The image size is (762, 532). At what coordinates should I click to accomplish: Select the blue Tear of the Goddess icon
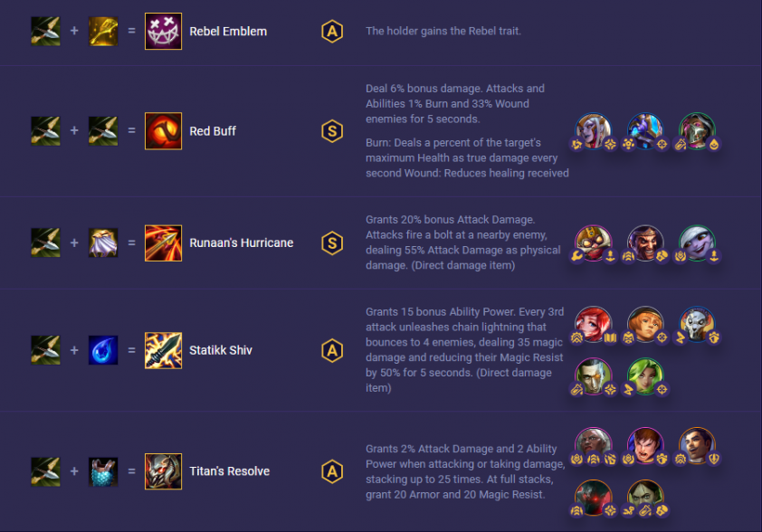click(x=103, y=350)
